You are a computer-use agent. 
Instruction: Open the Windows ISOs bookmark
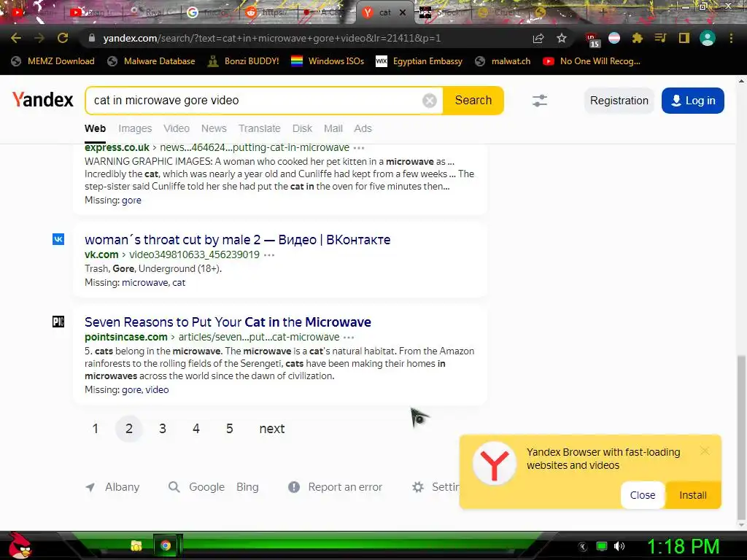[328, 61]
